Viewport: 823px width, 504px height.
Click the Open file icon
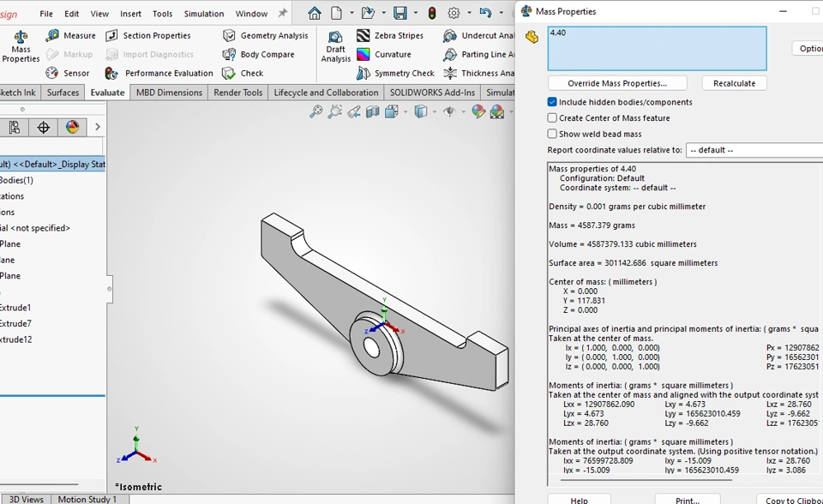click(369, 13)
